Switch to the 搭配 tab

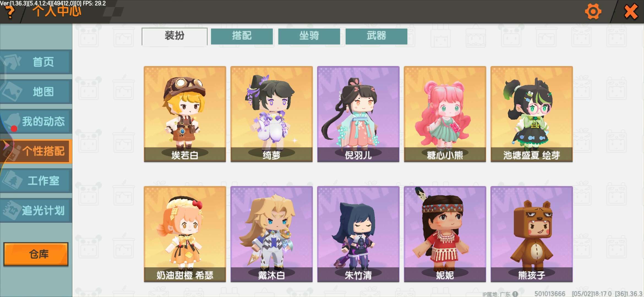(x=242, y=36)
